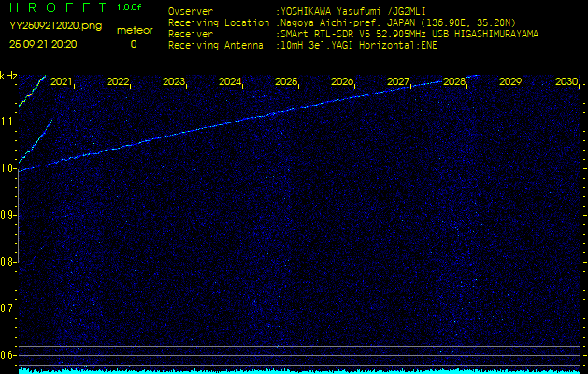Click the 1.0 kHz axis label
588x374 pixels.
8,168
